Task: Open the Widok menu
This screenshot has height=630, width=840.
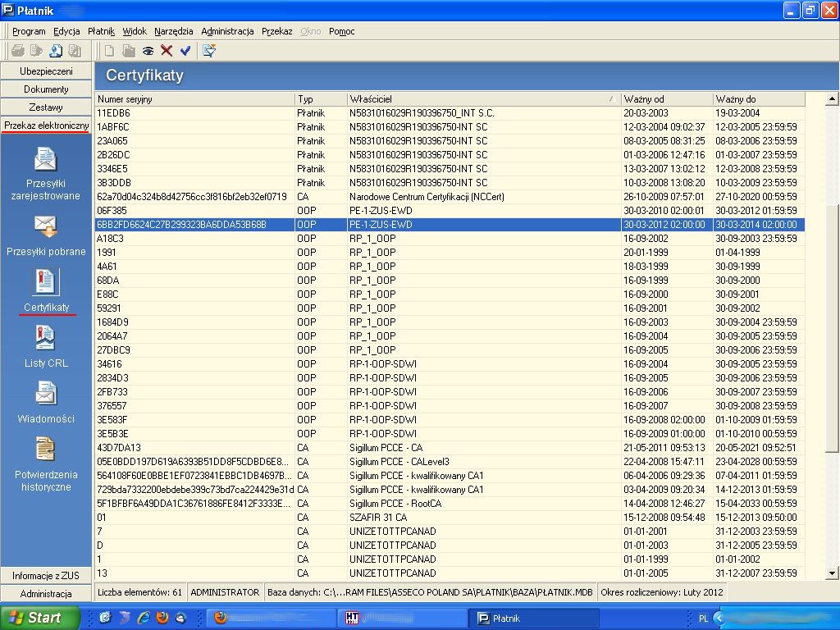Action: tap(135, 31)
